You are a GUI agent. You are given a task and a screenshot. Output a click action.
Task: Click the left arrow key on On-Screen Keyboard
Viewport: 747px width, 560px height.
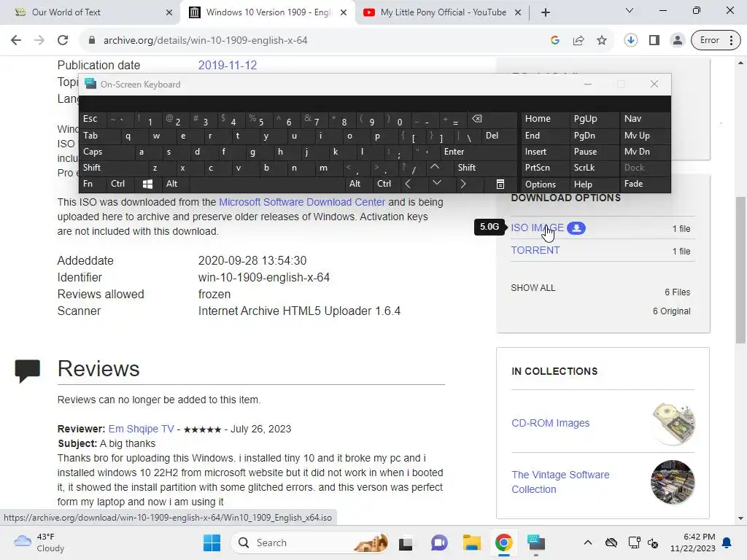pyautogui.click(x=408, y=184)
